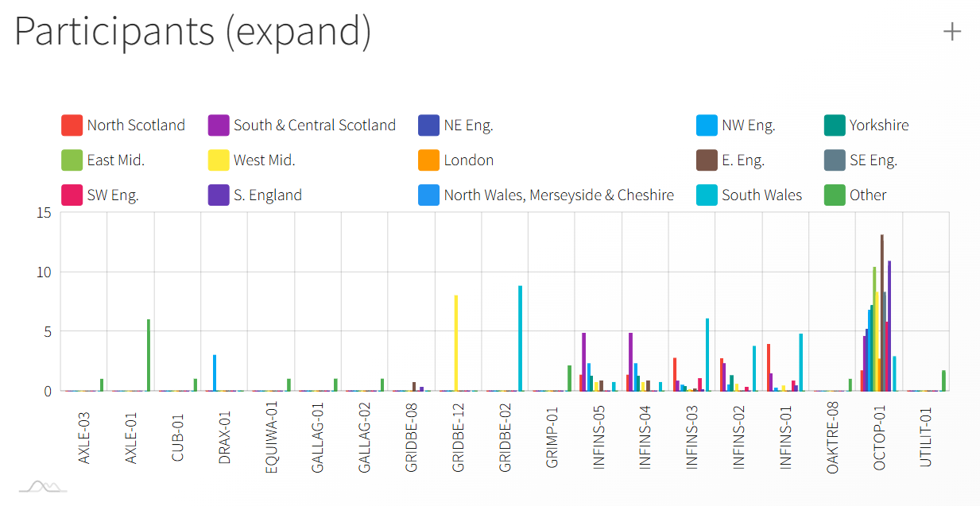Image resolution: width=980 pixels, height=506 pixels.
Task: Click the tallest brown OCTOP-01 bar
Action: 882,313
